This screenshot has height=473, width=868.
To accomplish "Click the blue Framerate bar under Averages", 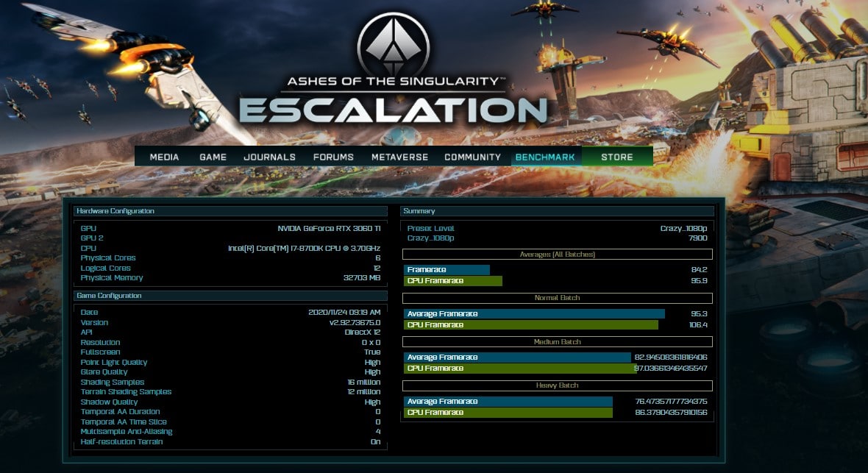I will pos(447,270).
